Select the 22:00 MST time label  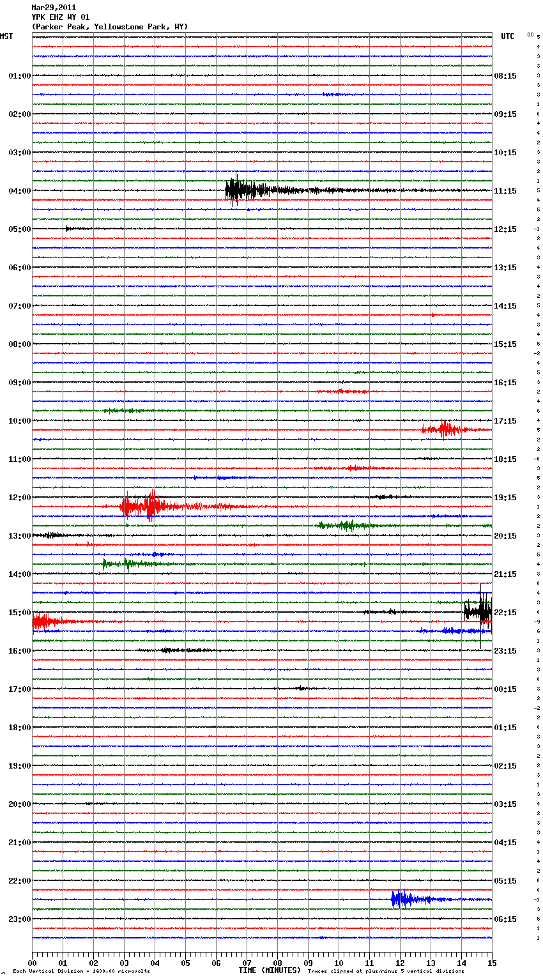click(x=19, y=881)
